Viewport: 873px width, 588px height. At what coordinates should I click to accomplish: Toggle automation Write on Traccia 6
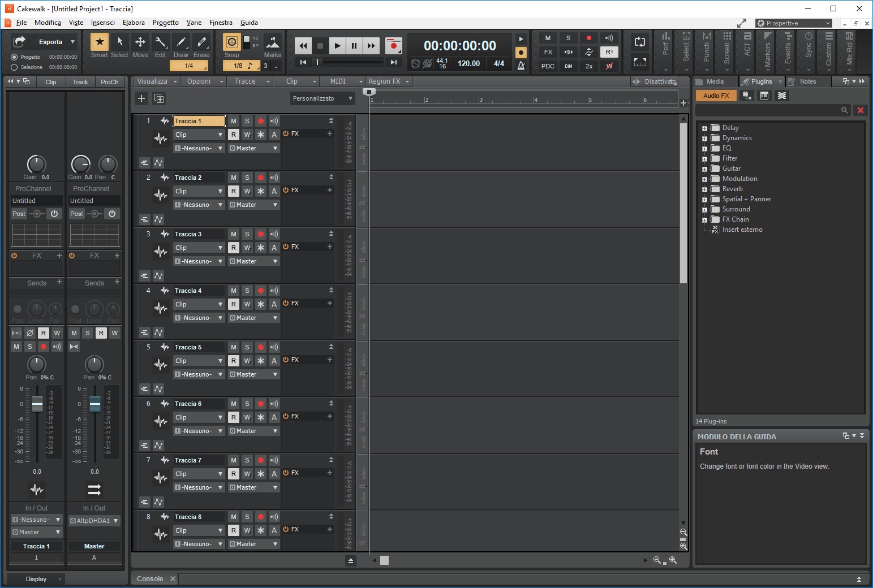point(247,417)
